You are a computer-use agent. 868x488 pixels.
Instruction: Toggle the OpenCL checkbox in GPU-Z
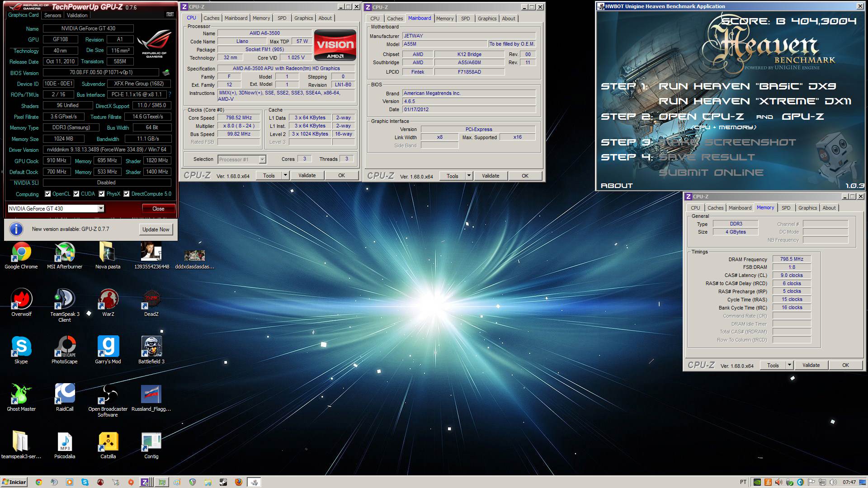click(48, 194)
